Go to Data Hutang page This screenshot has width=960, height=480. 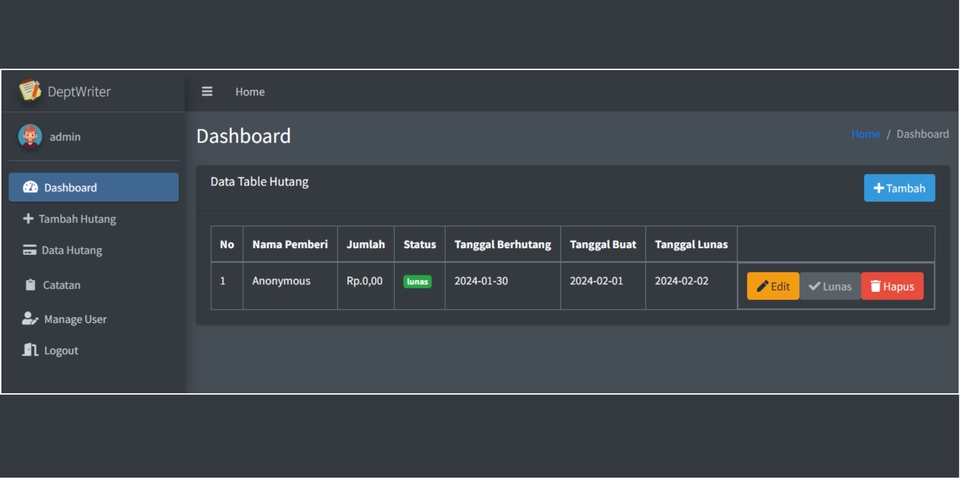click(94, 250)
